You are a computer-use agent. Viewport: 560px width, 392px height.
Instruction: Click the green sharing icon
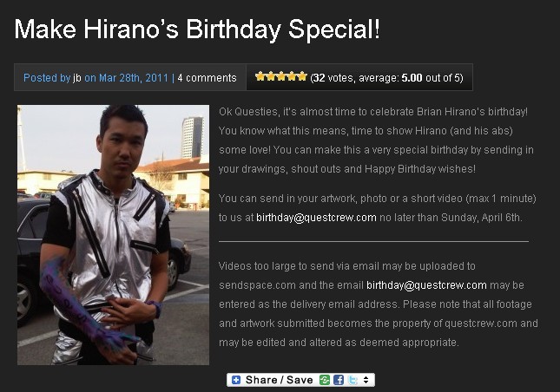325,380
